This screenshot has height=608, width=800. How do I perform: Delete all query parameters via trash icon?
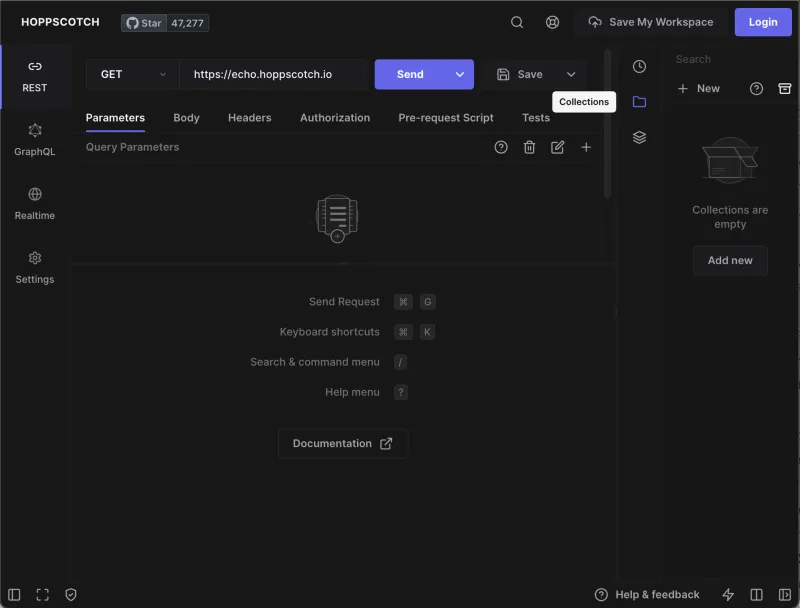(x=529, y=147)
